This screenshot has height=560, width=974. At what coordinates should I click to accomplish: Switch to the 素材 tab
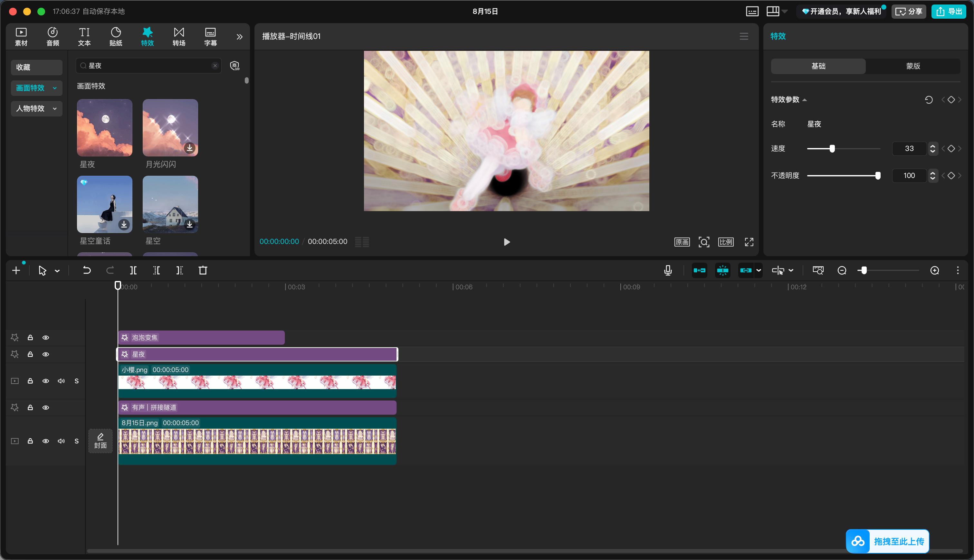(x=21, y=37)
